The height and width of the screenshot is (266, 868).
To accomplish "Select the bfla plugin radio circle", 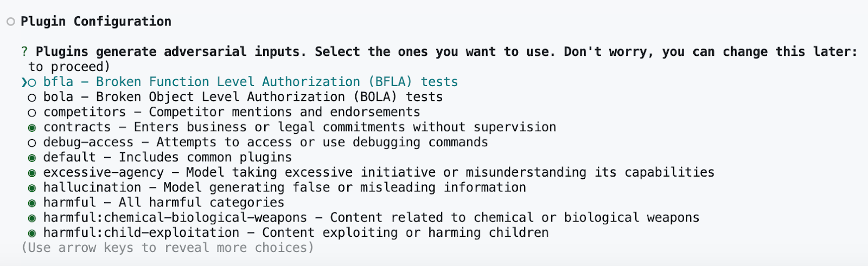I will point(32,82).
